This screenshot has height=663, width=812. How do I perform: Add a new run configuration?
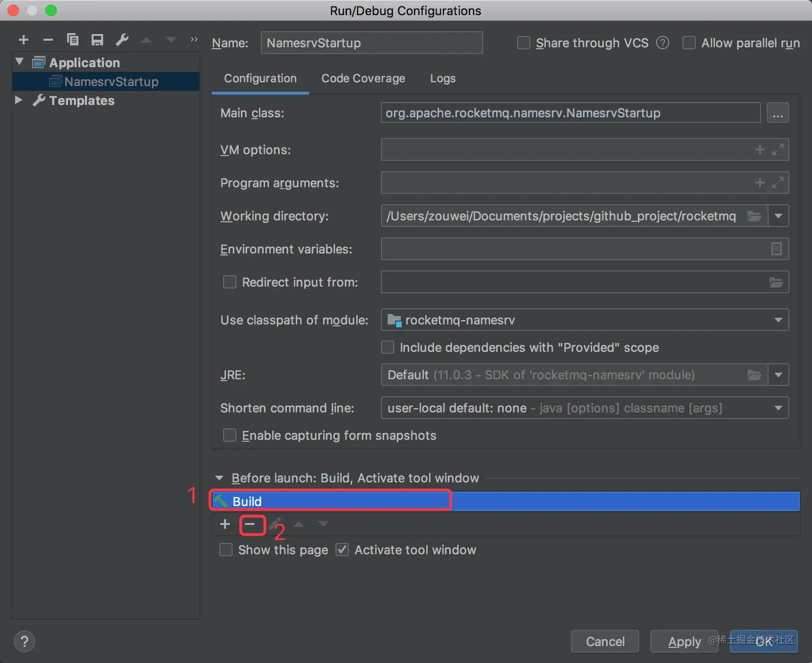point(23,40)
